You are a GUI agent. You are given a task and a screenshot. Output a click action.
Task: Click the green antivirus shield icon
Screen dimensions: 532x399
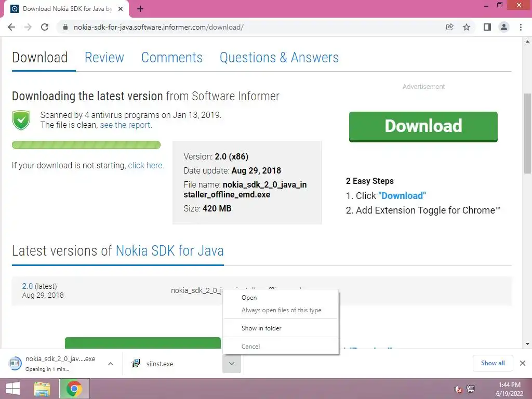tap(21, 120)
